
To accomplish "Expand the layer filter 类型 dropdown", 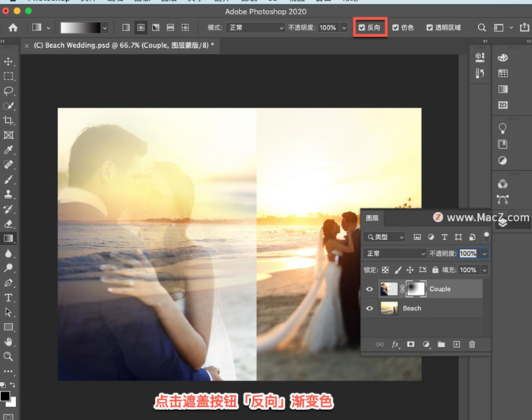I will coord(385,238).
